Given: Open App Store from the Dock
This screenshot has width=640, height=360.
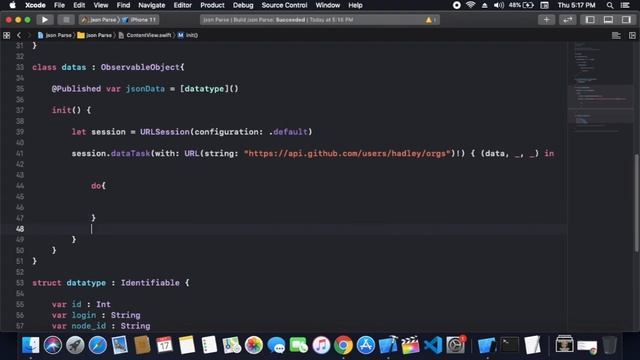Looking at the screenshot, I should 366,345.
